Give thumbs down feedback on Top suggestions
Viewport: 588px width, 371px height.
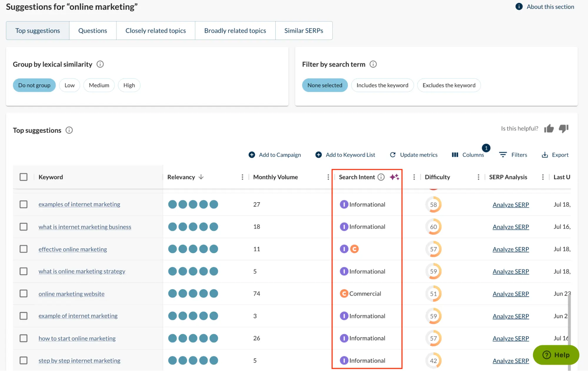564,129
